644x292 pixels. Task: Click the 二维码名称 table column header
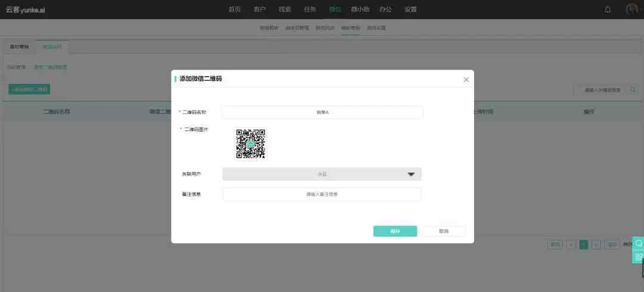click(56, 111)
